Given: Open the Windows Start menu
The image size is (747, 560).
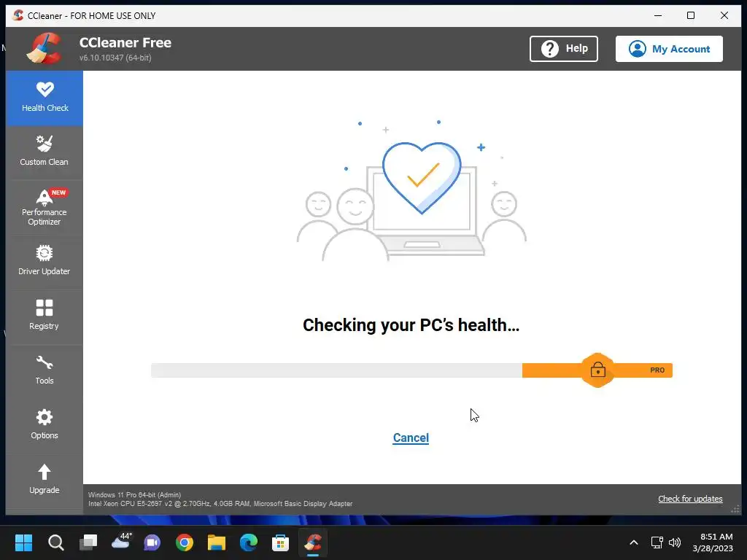Looking at the screenshot, I should coord(23,542).
